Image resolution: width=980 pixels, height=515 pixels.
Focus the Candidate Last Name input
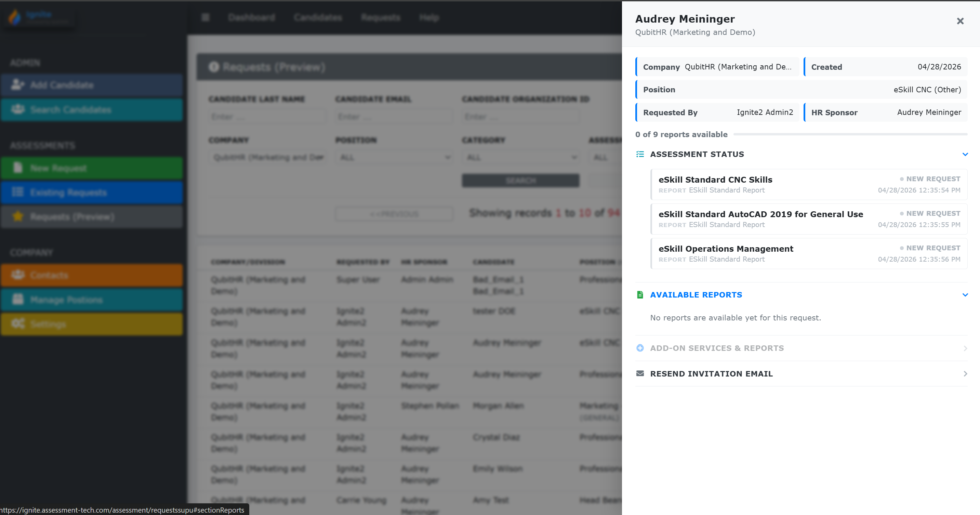point(267,116)
